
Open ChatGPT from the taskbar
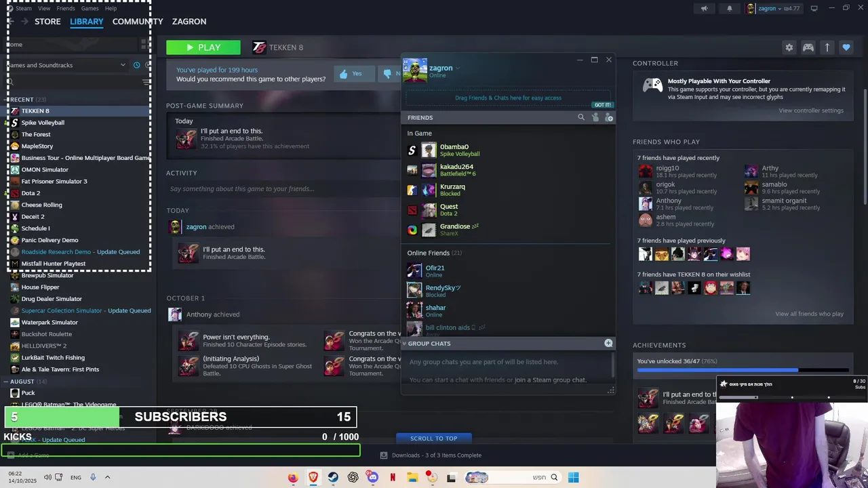coord(353,477)
